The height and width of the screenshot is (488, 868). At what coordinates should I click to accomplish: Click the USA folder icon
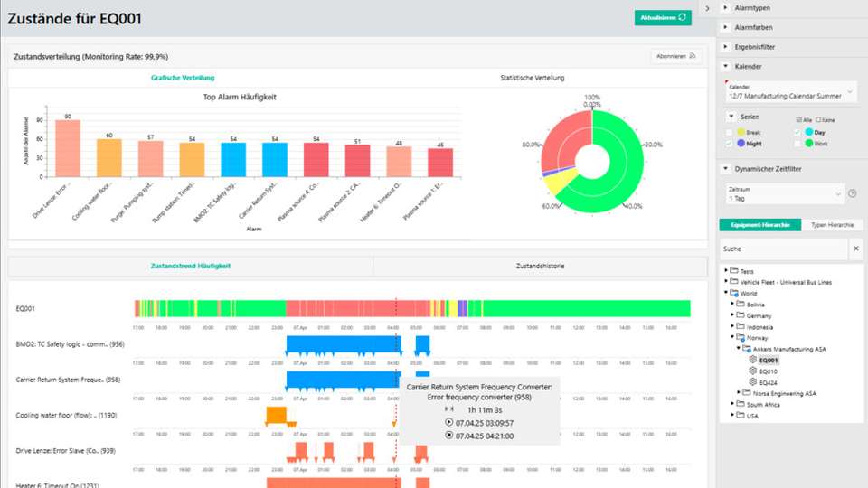pos(741,415)
